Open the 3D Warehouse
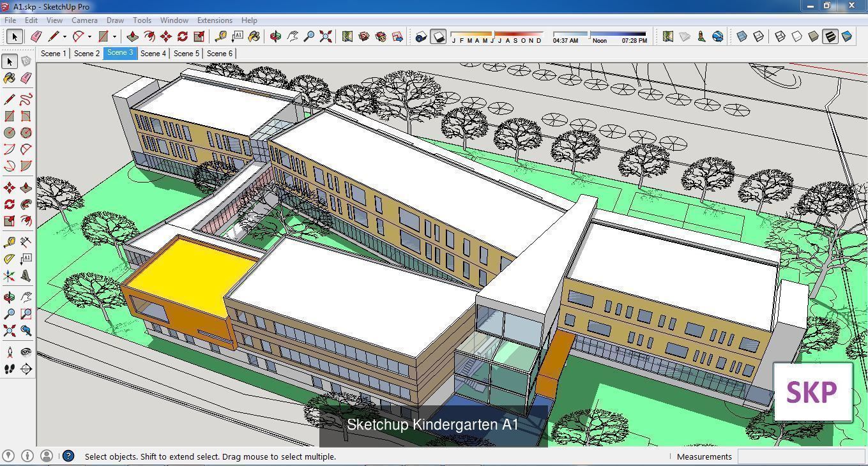The width and height of the screenshot is (868, 466). click(x=364, y=36)
